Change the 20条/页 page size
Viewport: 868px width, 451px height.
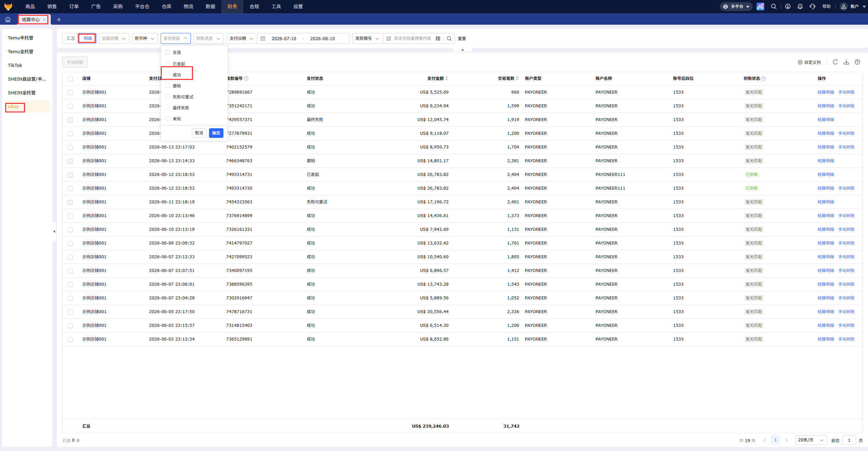[x=811, y=440]
